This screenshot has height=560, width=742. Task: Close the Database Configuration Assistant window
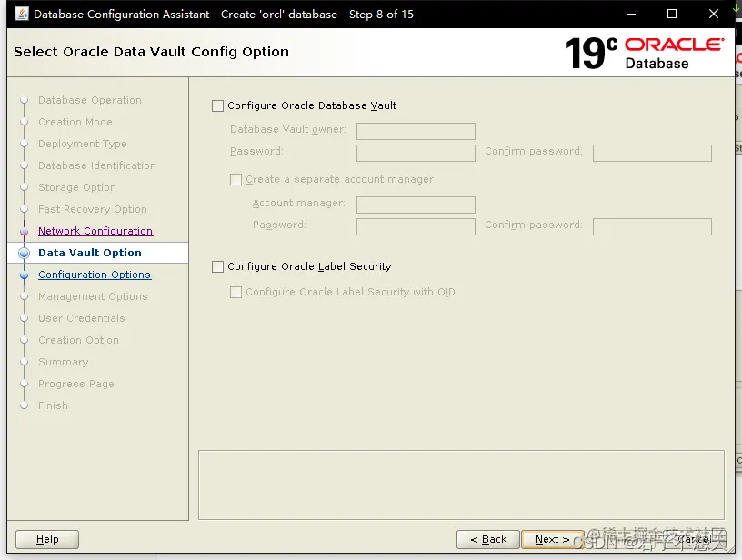click(714, 15)
